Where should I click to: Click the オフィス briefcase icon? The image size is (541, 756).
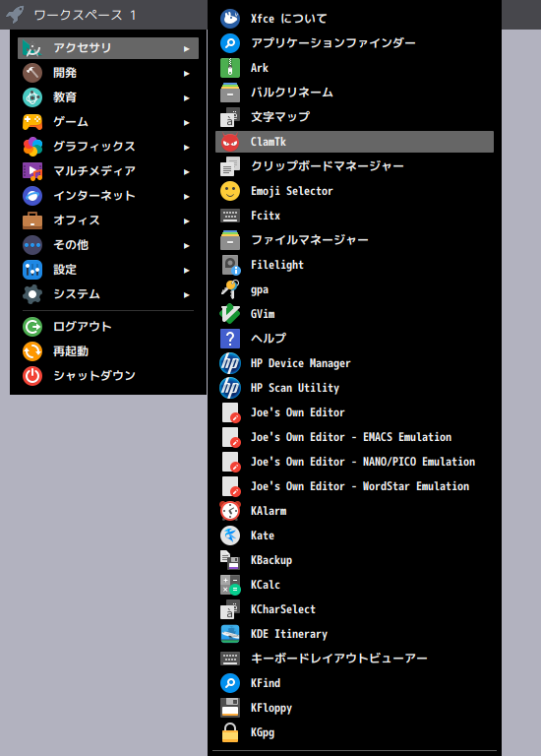tap(32, 220)
